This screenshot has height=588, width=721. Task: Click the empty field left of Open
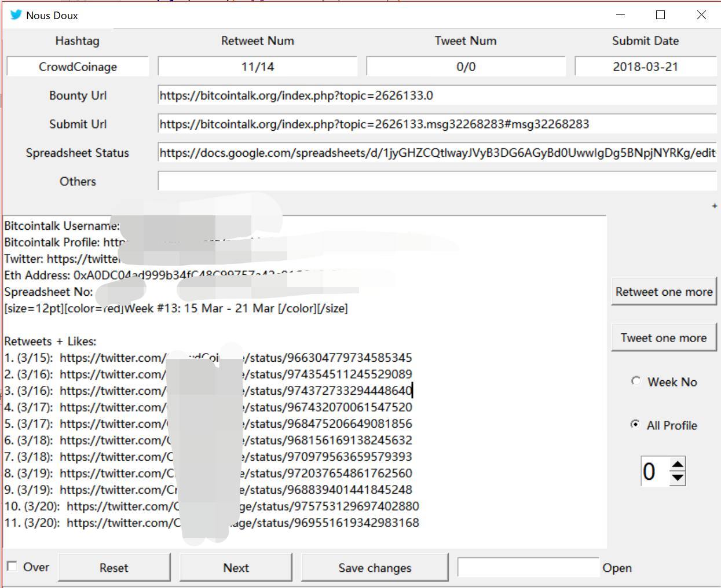(x=528, y=567)
